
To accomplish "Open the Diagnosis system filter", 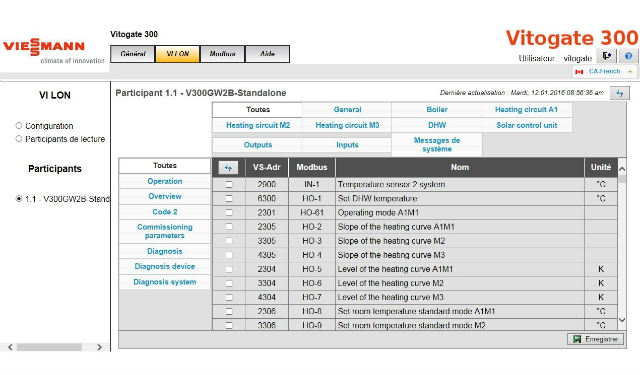I will click(x=164, y=282).
